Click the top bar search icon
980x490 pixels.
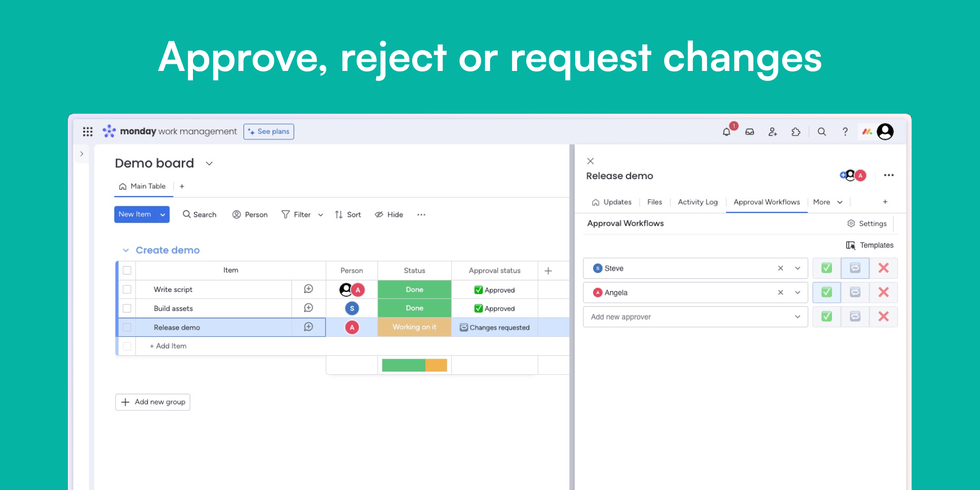tap(822, 132)
